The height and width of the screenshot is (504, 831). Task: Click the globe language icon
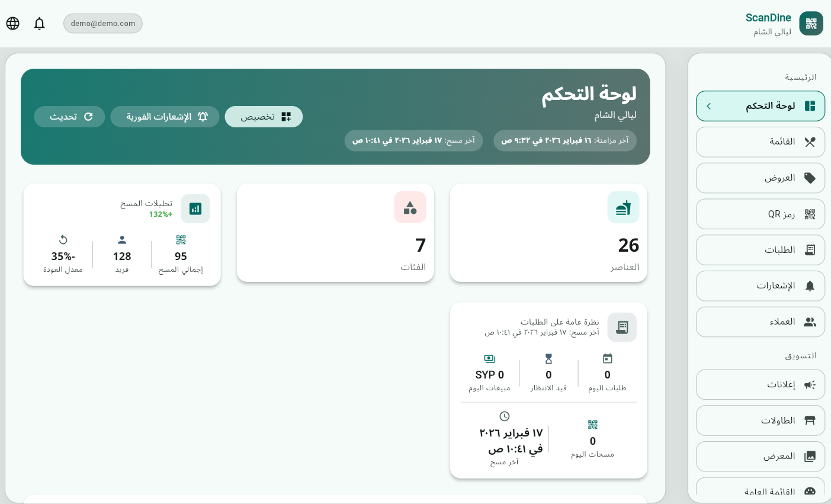12,24
